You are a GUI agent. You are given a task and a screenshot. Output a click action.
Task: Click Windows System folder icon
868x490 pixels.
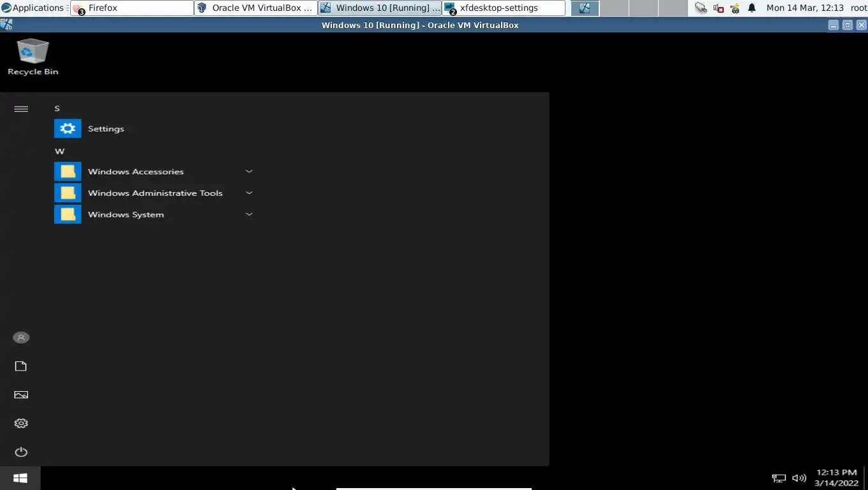click(x=68, y=214)
